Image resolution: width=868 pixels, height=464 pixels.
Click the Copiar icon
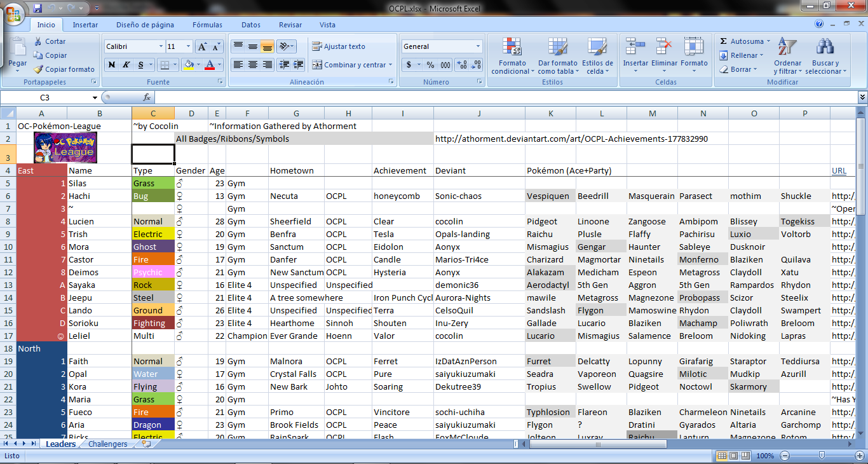[38, 55]
